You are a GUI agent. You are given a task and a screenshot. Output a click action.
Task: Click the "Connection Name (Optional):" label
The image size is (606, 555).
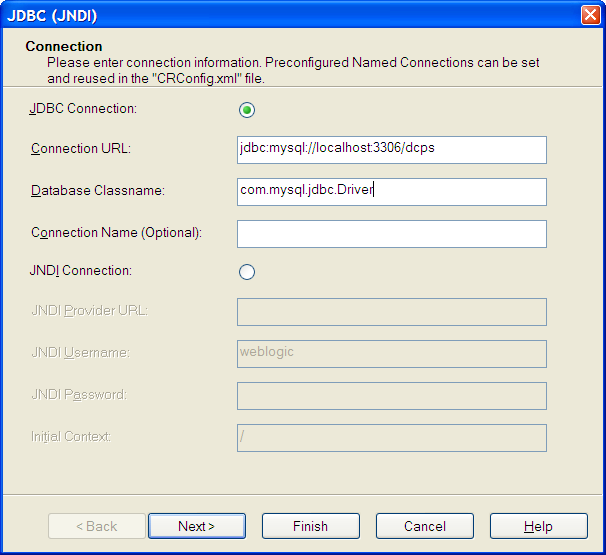116,233
